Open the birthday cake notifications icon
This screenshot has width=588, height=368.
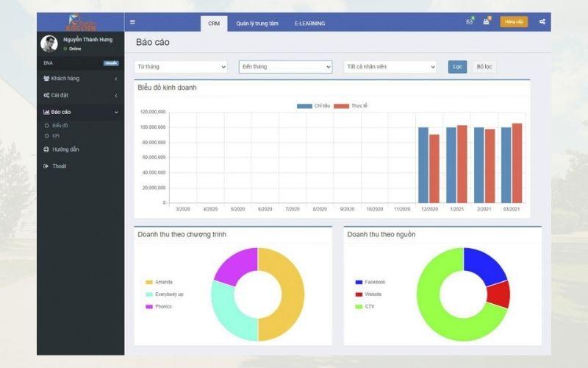tap(486, 22)
